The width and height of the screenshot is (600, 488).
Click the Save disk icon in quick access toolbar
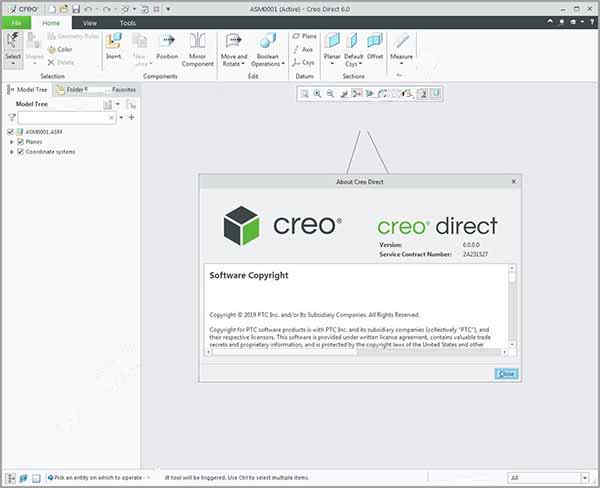coord(76,9)
